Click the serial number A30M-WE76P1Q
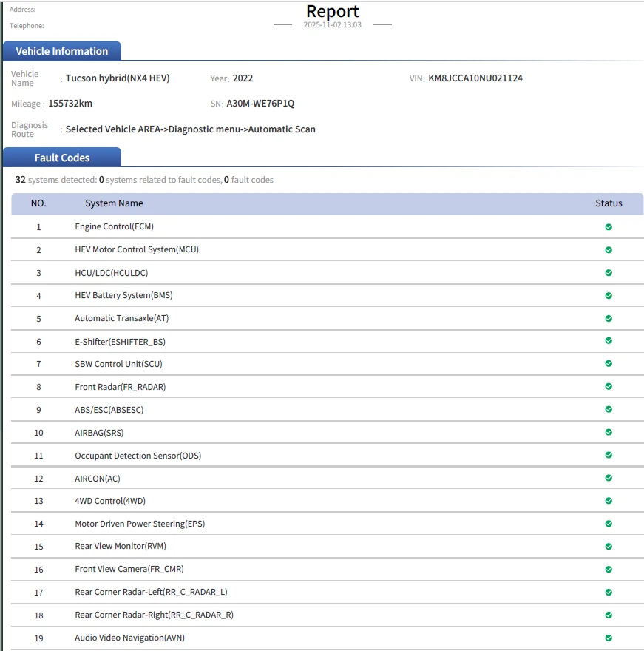Viewport: 644px width, 651px height. pyautogui.click(x=260, y=104)
